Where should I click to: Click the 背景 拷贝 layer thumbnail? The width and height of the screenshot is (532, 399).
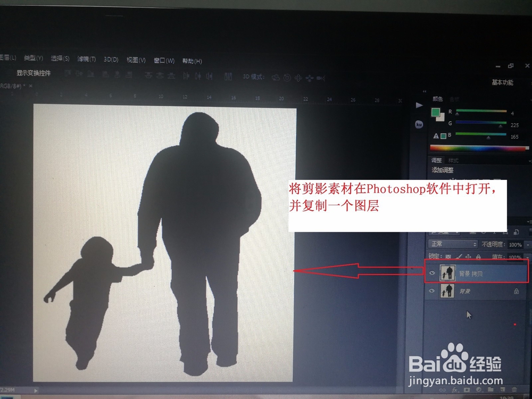coord(447,273)
